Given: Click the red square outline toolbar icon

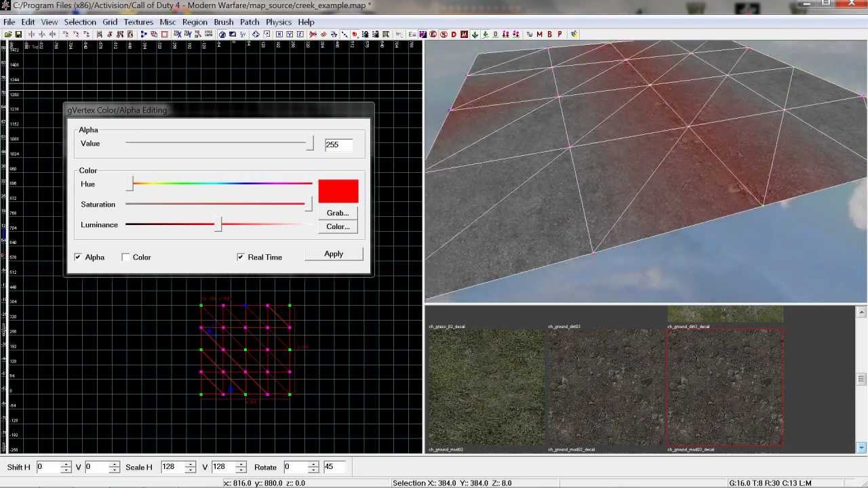Looking at the screenshot, I should [x=164, y=35].
